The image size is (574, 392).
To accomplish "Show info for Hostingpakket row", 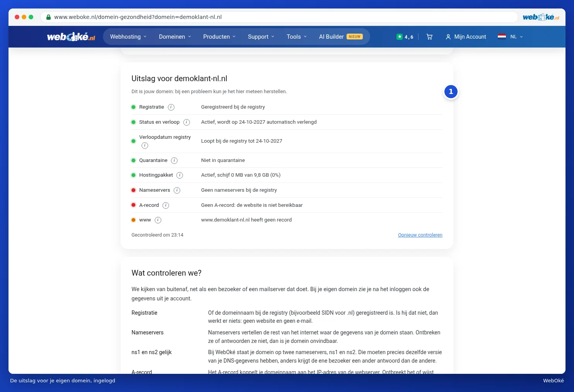I will pyautogui.click(x=180, y=175).
